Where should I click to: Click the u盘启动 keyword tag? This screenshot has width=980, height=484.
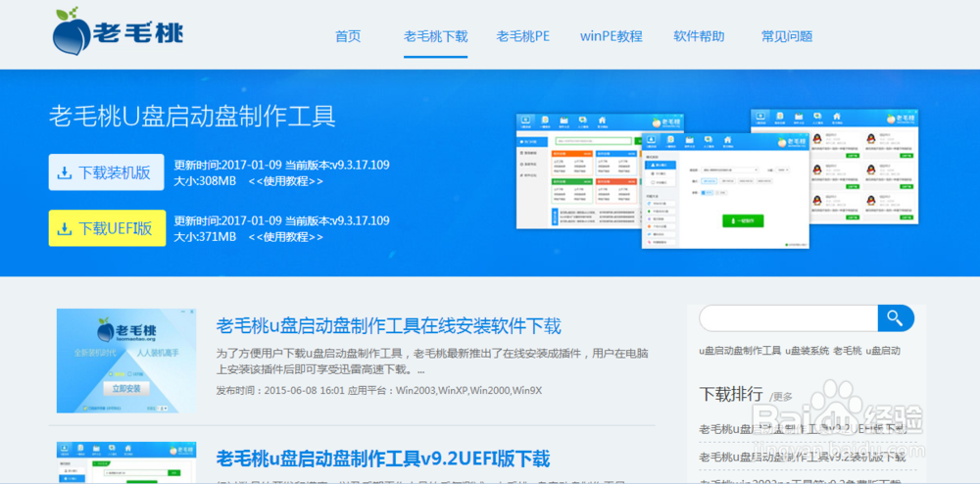tap(883, 351)
